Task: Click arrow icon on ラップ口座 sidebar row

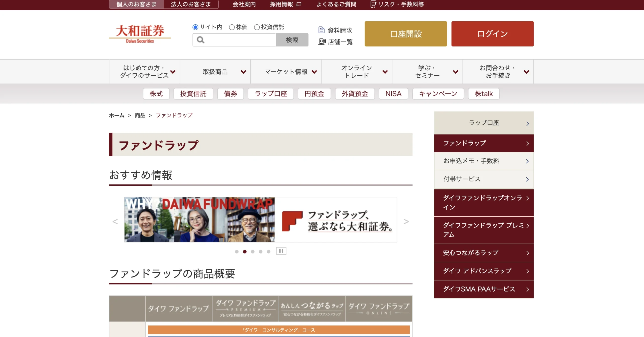Action: (528, 123)
